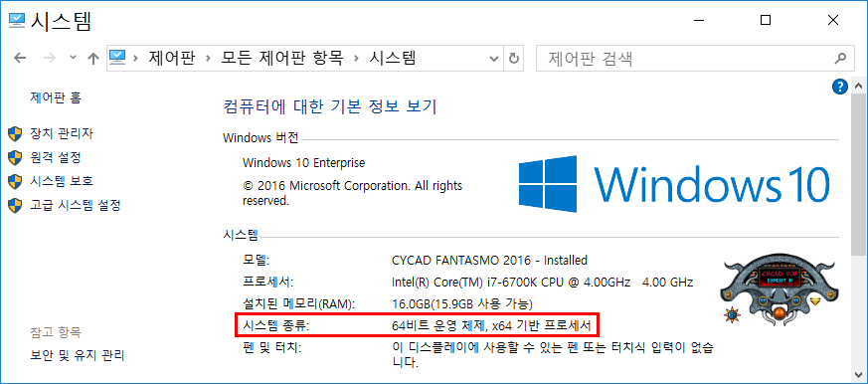
Task: Click the computer icon in address bar
Action: pos(118,57)
